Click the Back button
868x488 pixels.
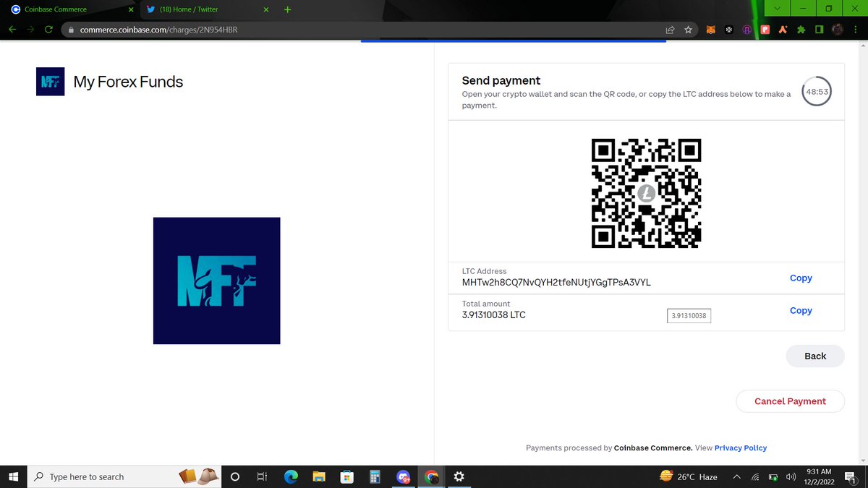click(815, 356)
